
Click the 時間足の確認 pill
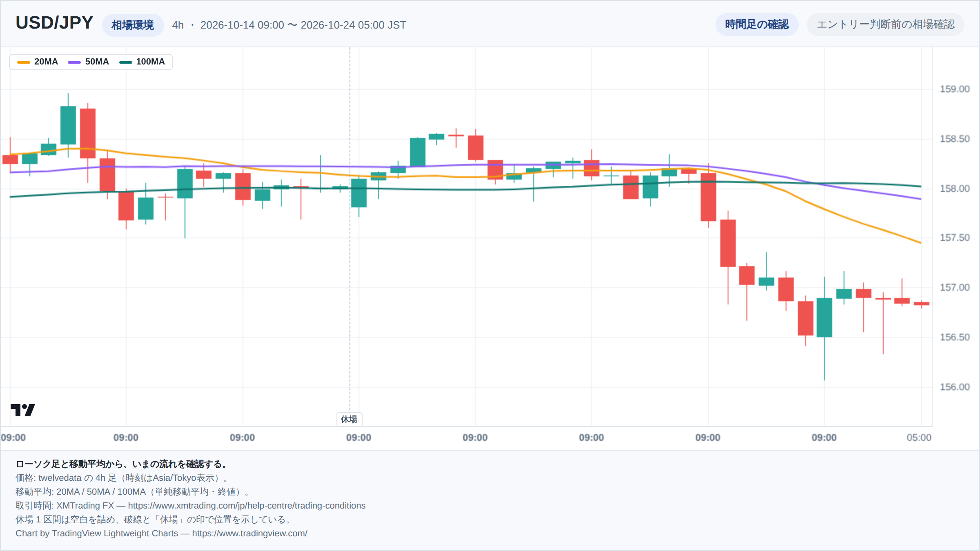tap(757, 24)
